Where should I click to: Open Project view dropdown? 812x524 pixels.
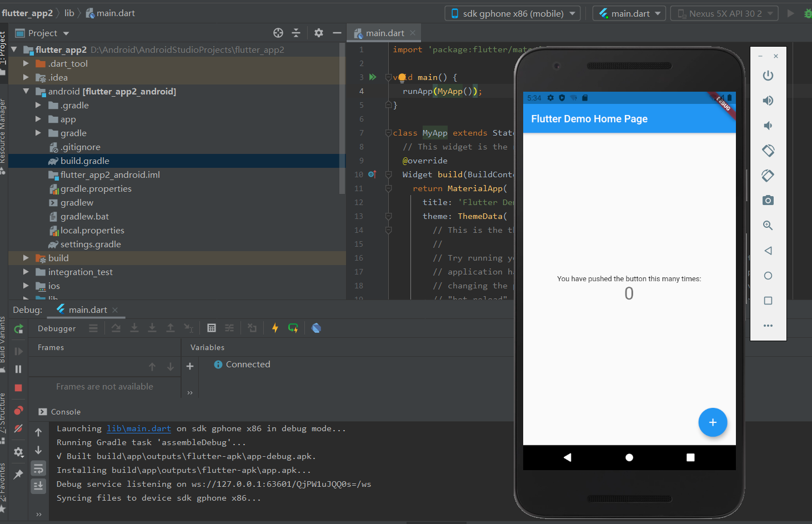pyautogui.click(x=42, y=33)
